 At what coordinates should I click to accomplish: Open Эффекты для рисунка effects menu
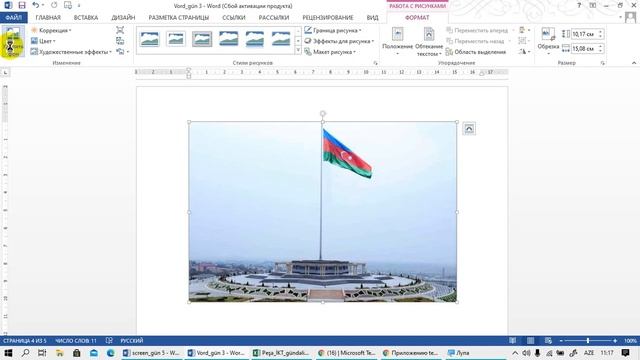click(339, 41)
